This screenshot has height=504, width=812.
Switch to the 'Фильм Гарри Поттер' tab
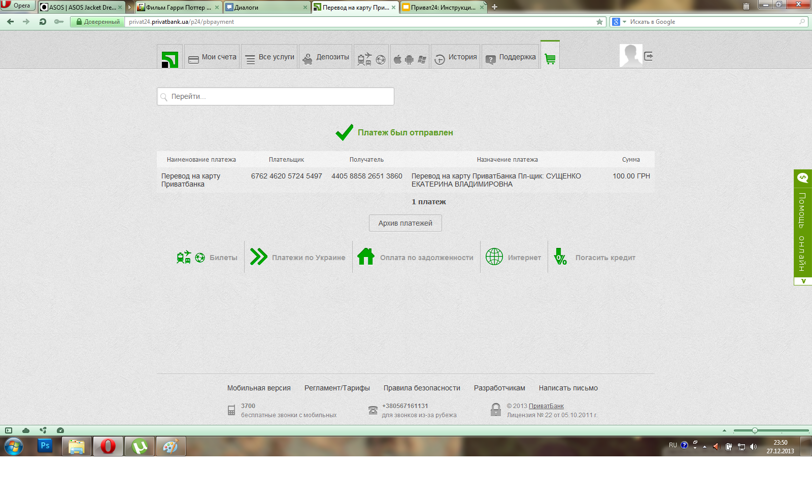tap(178, 7)
